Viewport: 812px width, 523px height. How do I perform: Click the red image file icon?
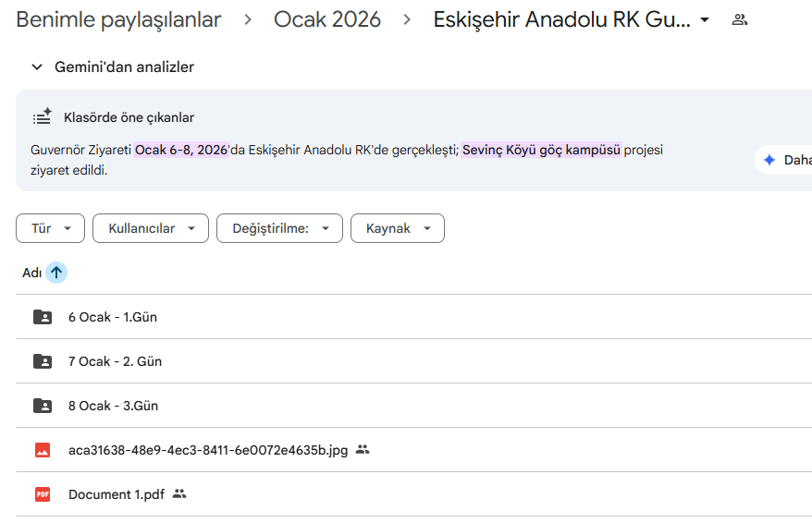(43, 450)
